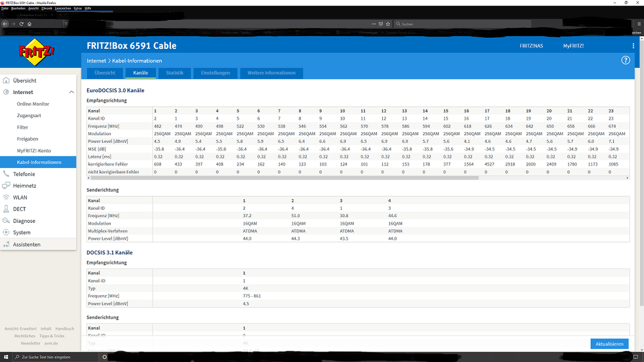Click the Heimnetz network icon
Viewport: 644px width, 362px height.
6,186
